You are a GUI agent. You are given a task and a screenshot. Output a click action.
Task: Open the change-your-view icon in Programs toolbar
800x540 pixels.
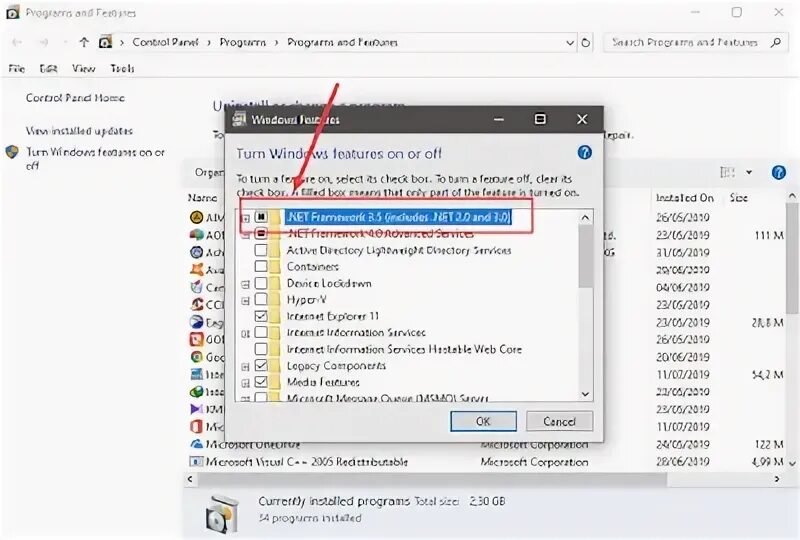[x=728, y=173]
